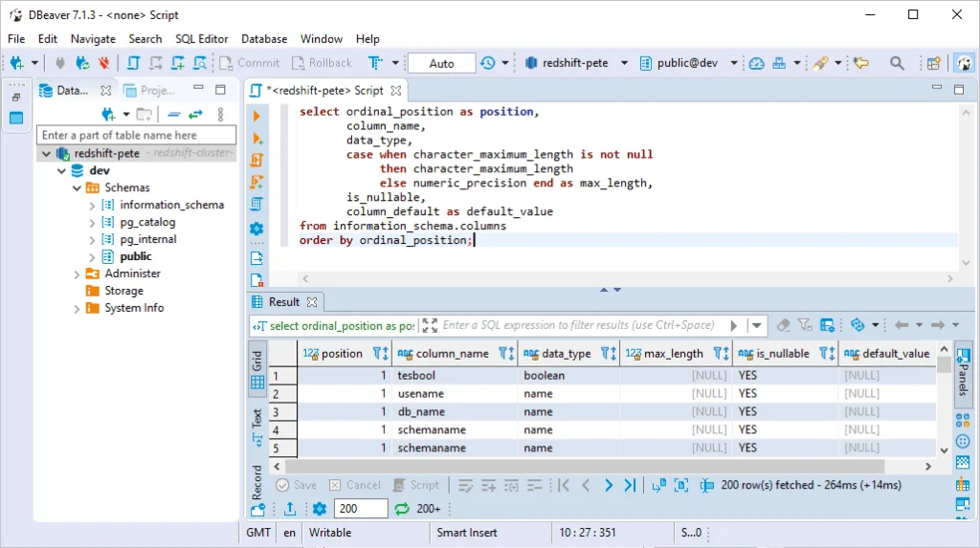Viewport: 980px width, 548px height.
Task: Click Save in results toolbar
Action: (297, 485)
